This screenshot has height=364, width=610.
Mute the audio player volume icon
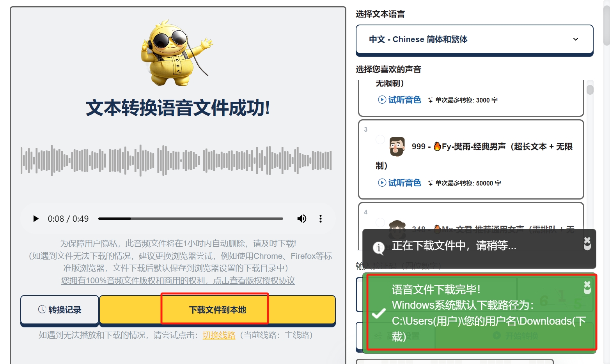coord(302,219)
